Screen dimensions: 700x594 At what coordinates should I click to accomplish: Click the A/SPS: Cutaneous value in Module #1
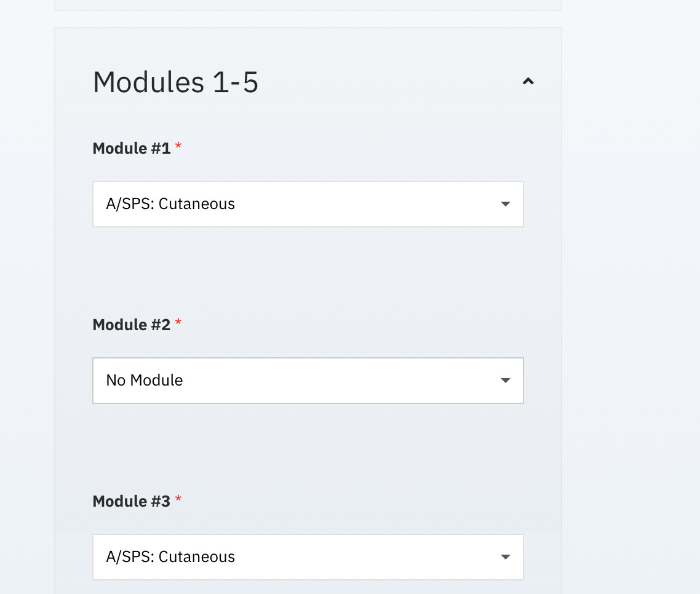tap(170, 204)
